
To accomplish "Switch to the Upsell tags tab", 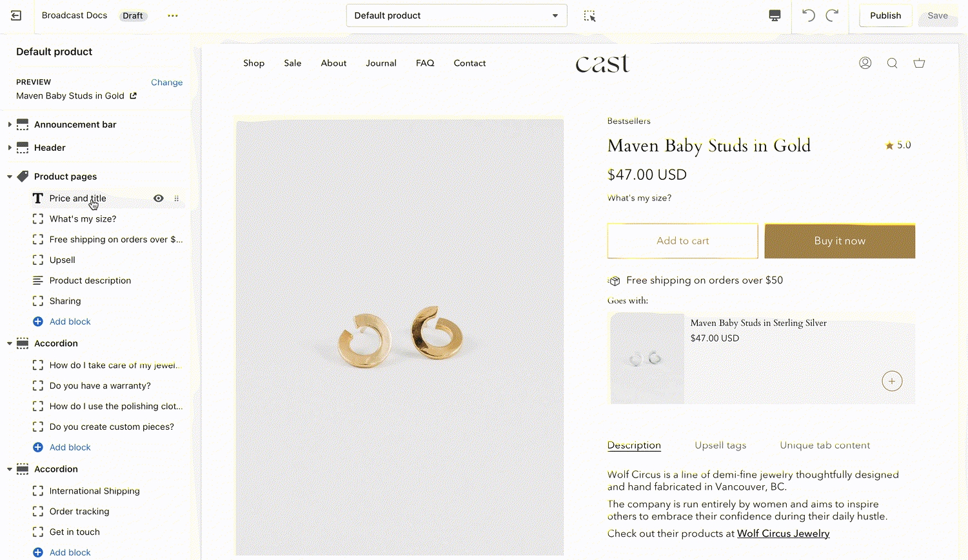I will point(720,445).
